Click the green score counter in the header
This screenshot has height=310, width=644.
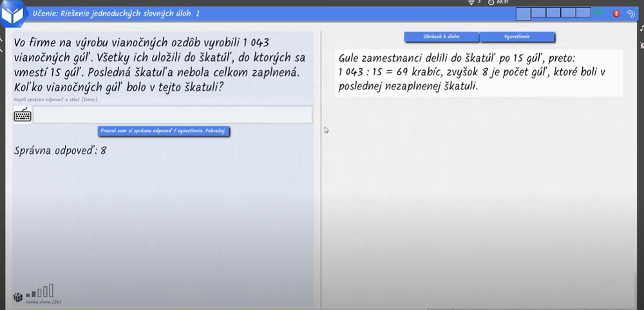[598, 12]
